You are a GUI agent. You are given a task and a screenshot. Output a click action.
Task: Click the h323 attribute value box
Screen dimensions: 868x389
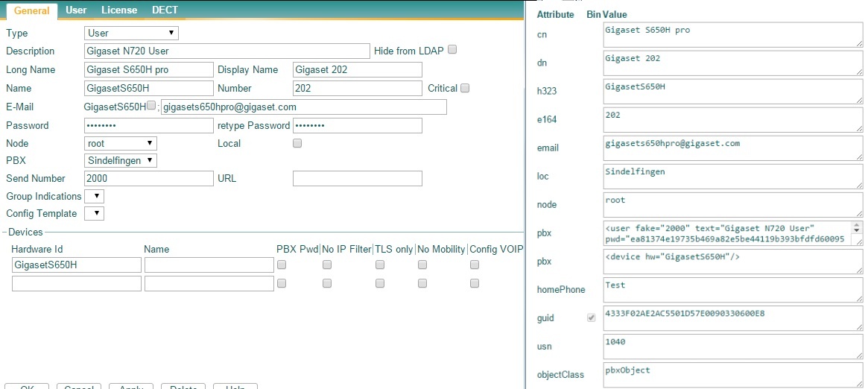tap(733, 92)
